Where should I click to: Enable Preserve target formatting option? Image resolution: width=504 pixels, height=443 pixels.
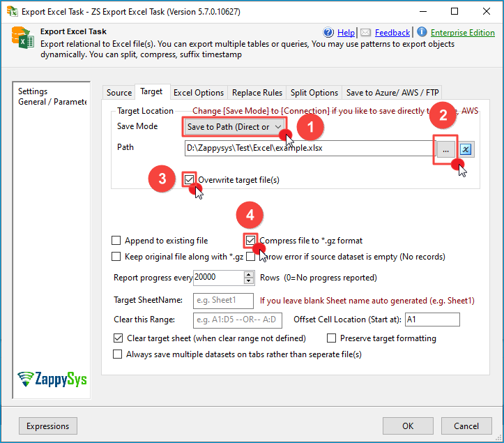pyautogui.click(x=332, y=338)
